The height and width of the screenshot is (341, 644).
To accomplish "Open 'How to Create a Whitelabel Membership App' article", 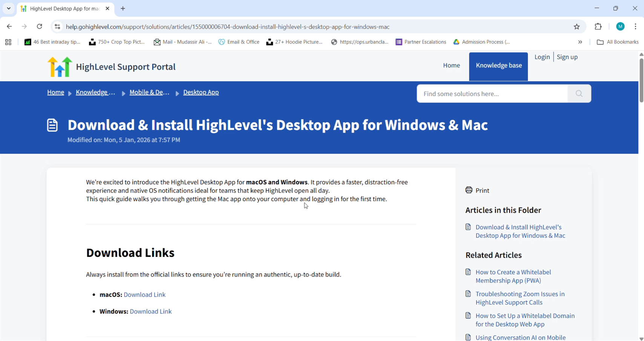I will click(x=513, y=276).
